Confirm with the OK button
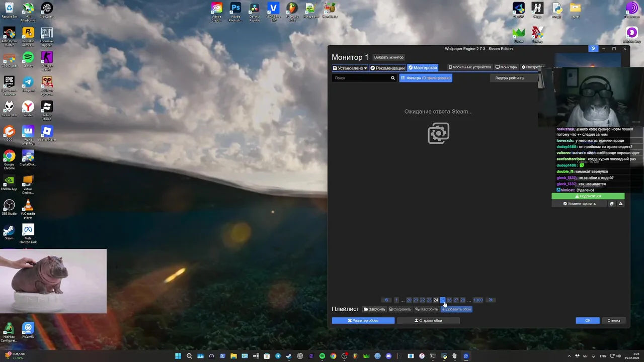The width and height of the screenshot is (644, 362). 588,320
